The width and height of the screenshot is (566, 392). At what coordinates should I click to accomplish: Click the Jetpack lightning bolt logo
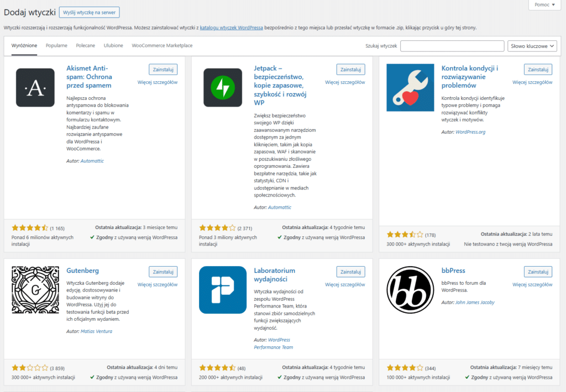[223, 87]
